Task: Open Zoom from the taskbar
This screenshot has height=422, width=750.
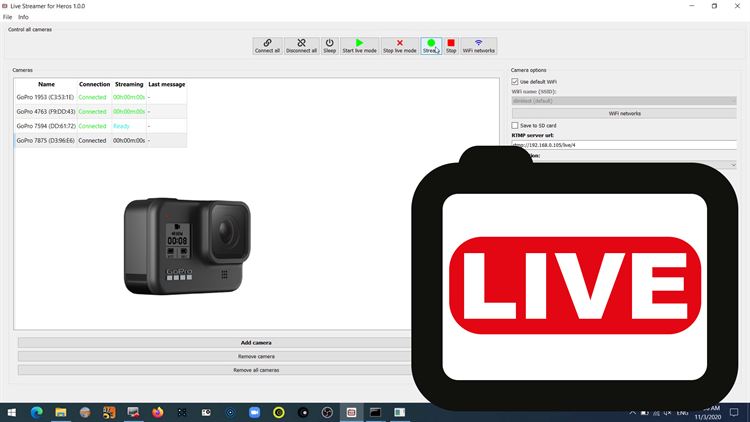Action: pos(254,412)
